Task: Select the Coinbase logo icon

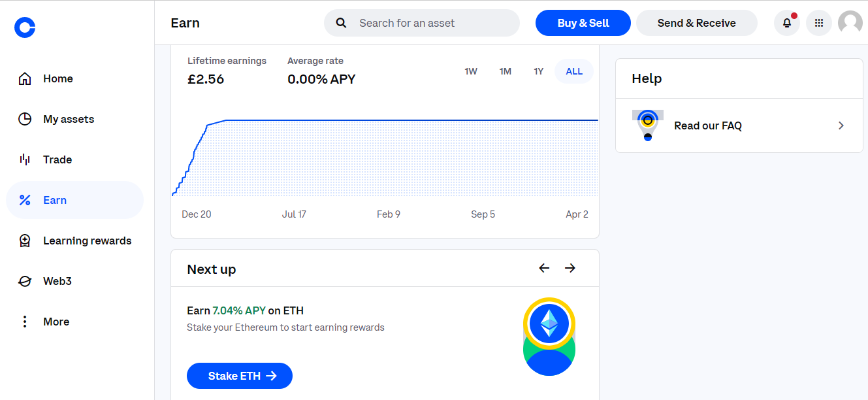Action: [25, 27]
